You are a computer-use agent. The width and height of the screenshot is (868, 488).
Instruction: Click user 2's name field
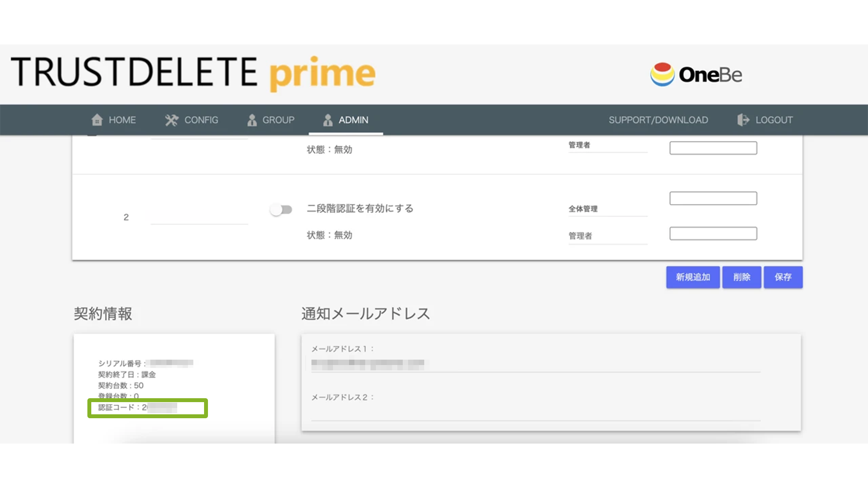199,217
